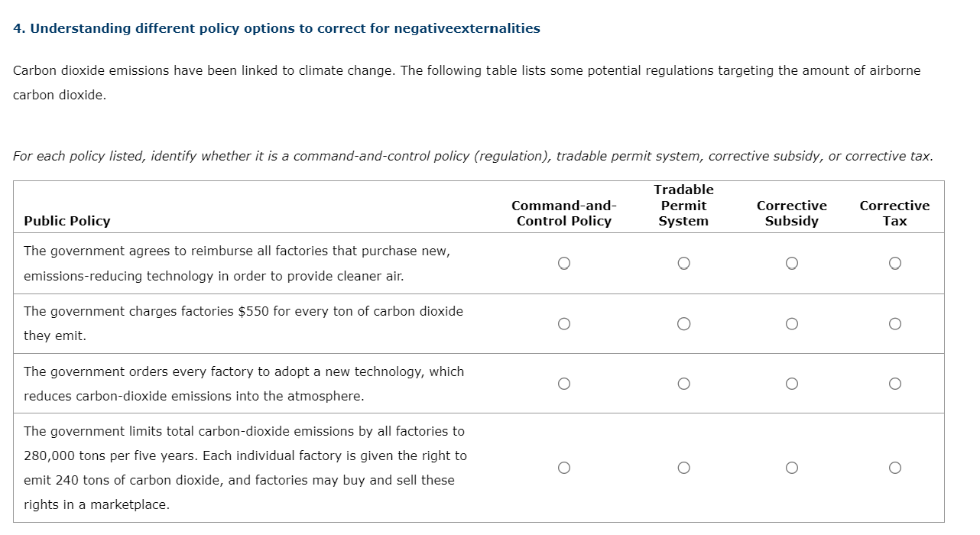Select Command-and-Control for the $550 per ton charge
Image resolution: width=980 pixels, height=535 pixels.
pos(564,323)
